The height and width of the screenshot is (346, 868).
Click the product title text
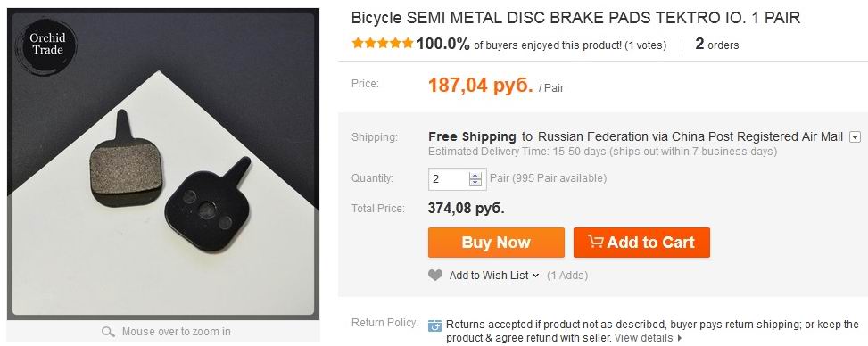575,18
